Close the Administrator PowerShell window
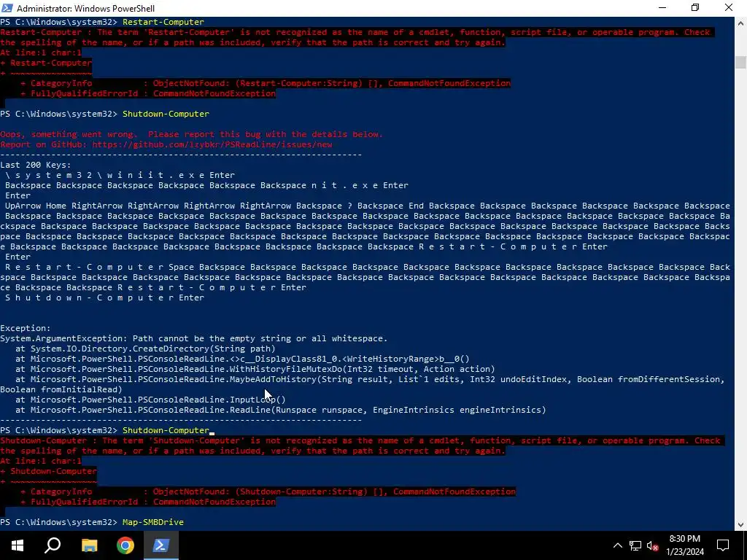This screenshot has height=560, width=747. (x=729, y=8)
